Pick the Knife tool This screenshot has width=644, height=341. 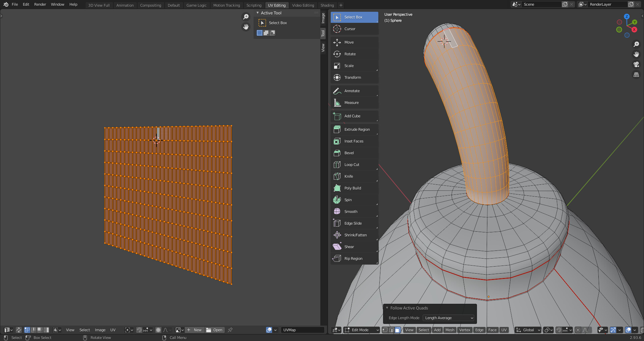(354, 176)
